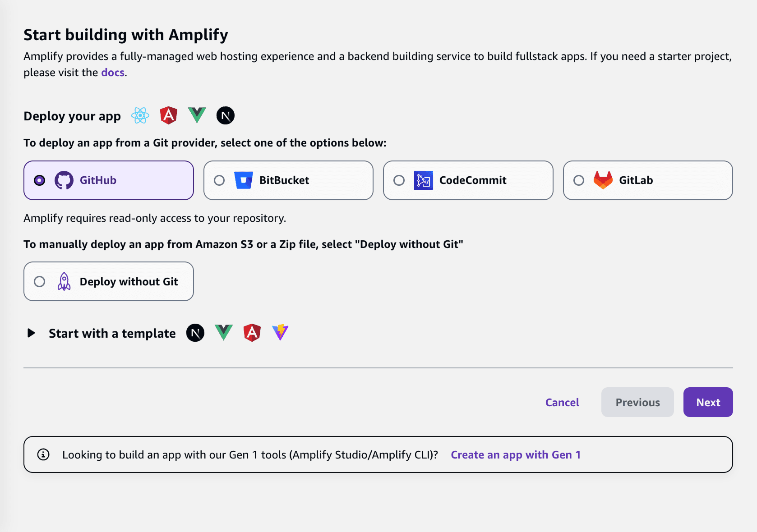
Task: Click the Start with a template heading
Action: pos(112,333)
